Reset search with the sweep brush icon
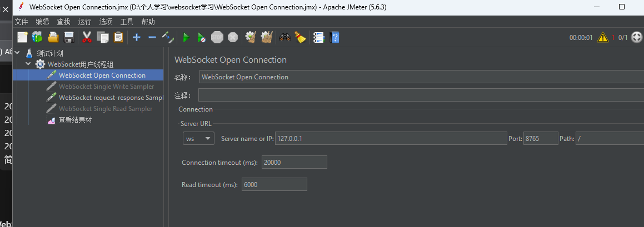Screen dimensions: 644x227 (300, 37)
